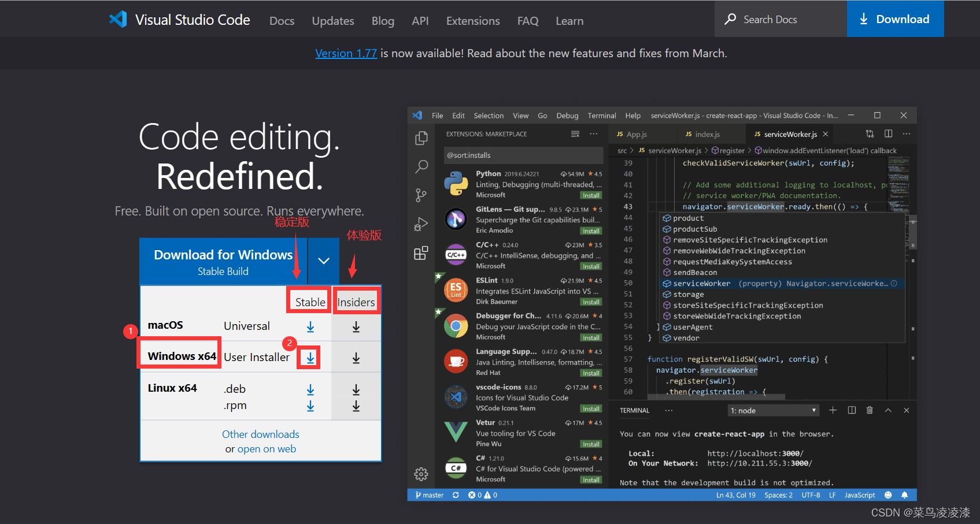The height and width of the screenshot is (524, 980).
Task: Open the API navigation item
Action: [x=420, y=21]
